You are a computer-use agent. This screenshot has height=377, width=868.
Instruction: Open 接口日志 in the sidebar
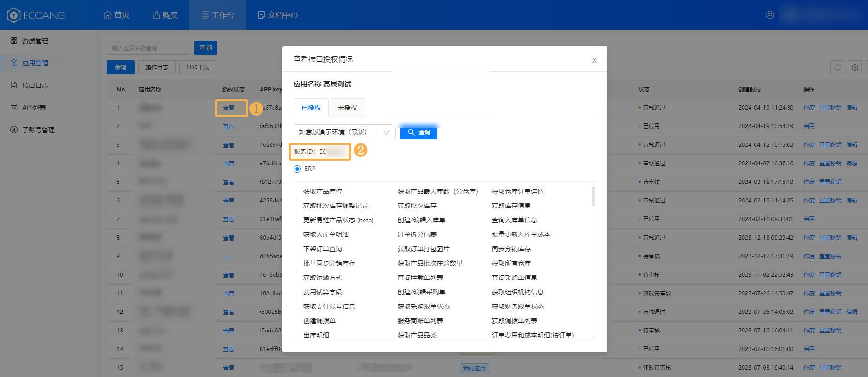pos(35,85)
